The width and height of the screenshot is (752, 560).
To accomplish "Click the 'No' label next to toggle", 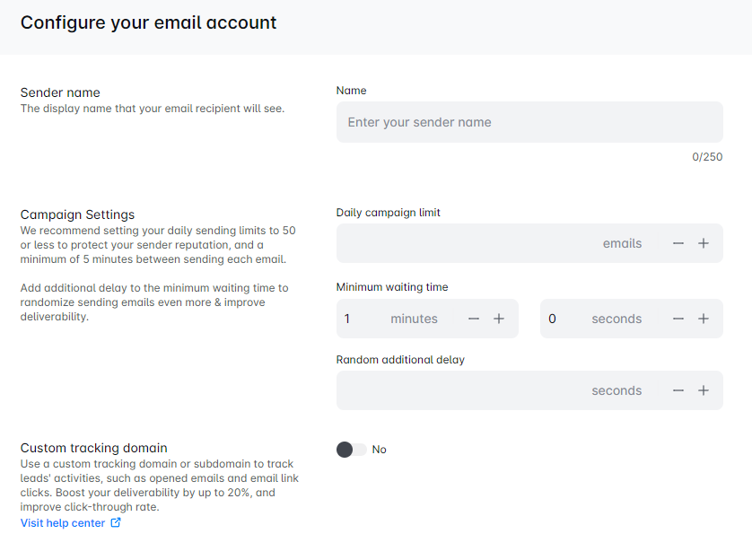I will [380, 450].
